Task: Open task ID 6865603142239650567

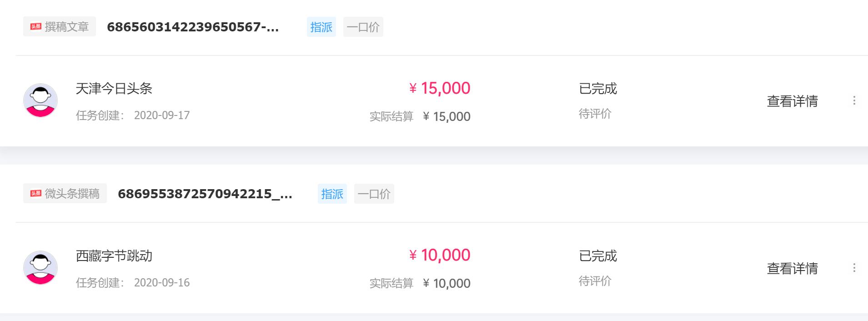Action: click(x=193, y=27)
